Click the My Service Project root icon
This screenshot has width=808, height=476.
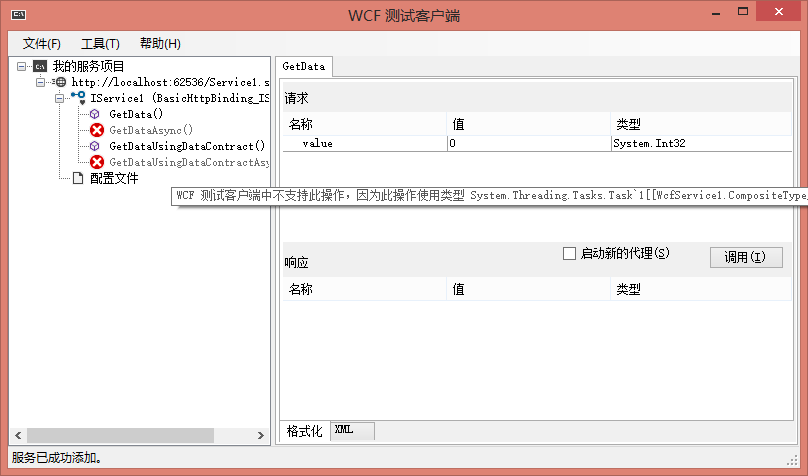(40, 66)
